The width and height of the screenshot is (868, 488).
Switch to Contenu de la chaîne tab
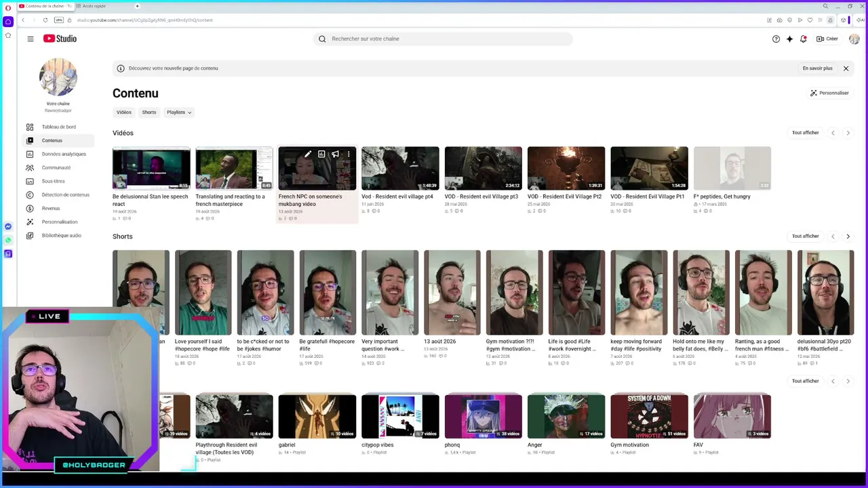45,6
